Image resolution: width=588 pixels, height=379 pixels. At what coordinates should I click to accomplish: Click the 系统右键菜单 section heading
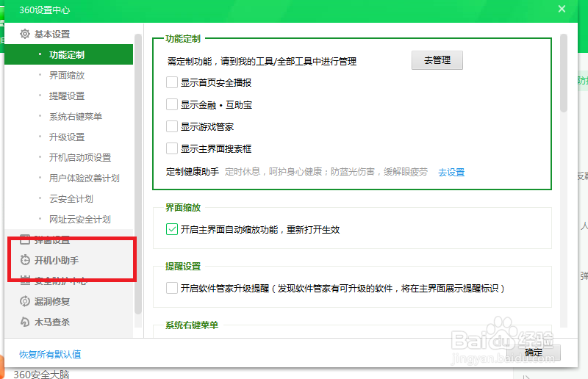(x=192, y=325)
